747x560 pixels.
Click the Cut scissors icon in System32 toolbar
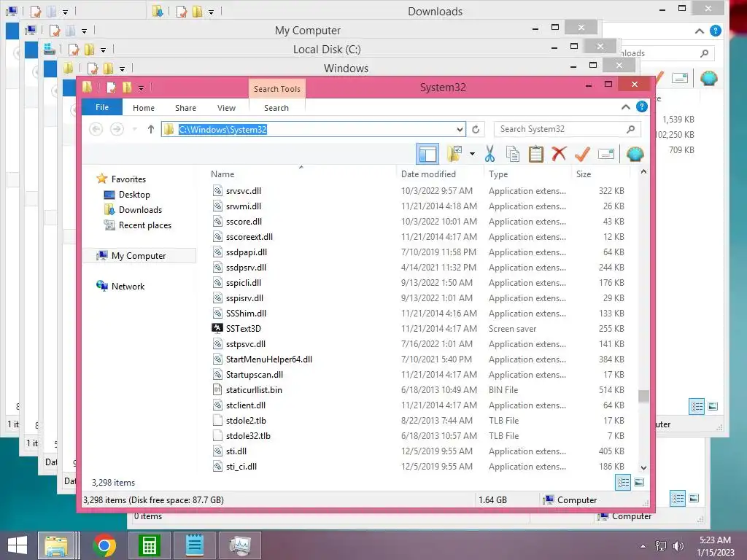(x=489, y=154)
